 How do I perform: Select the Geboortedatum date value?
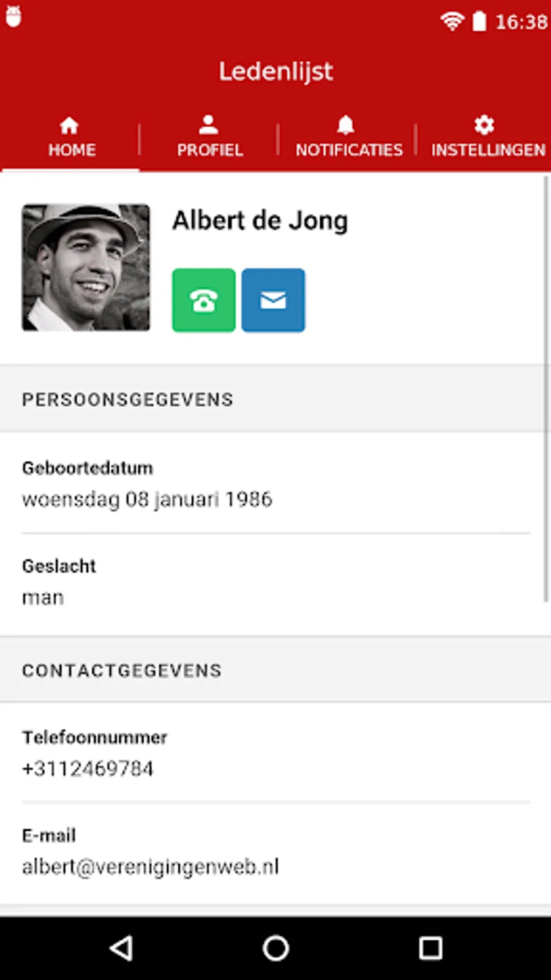[x=147, y=499]
